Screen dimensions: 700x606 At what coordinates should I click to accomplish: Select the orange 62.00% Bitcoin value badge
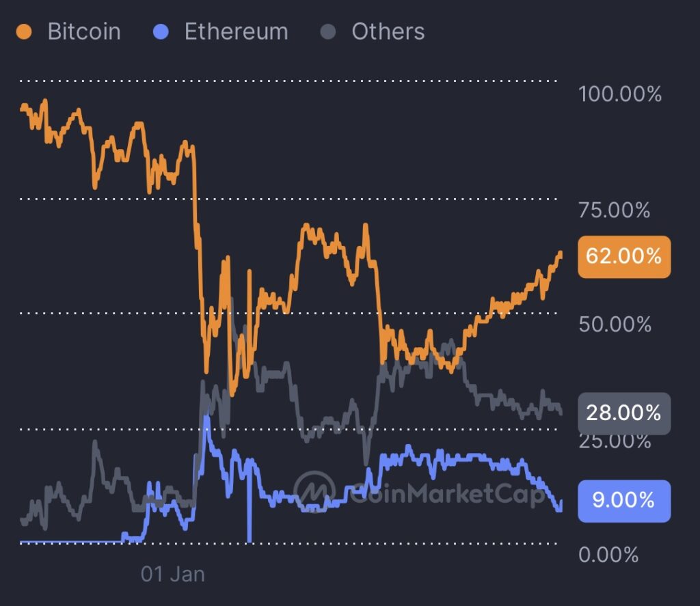pyautogui.click(x=624, y=257)
